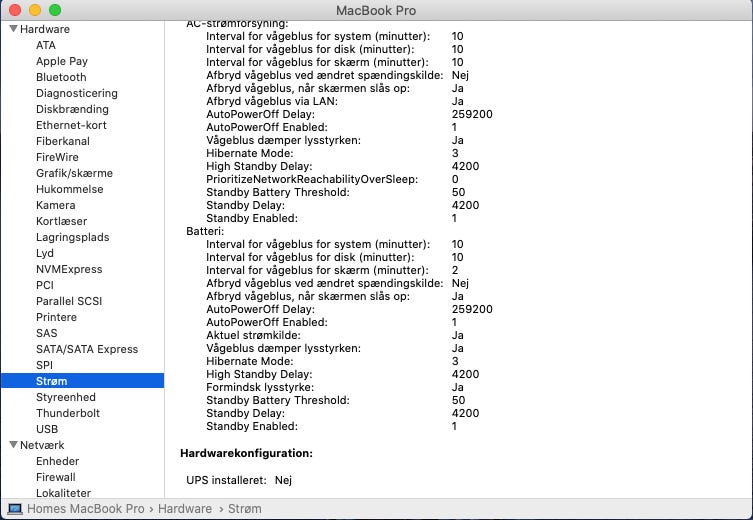Select Diskbrænding in the sidebar
The image size is (753, 520).
[72, 109]
